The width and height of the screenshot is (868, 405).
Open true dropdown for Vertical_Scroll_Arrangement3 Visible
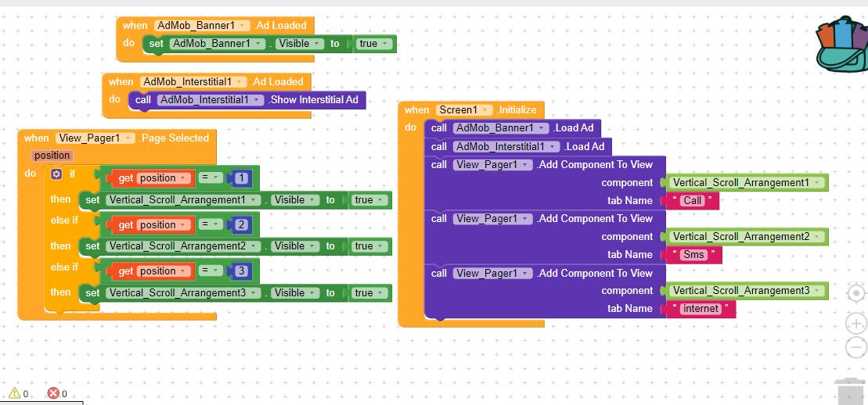tap(369, 292)
